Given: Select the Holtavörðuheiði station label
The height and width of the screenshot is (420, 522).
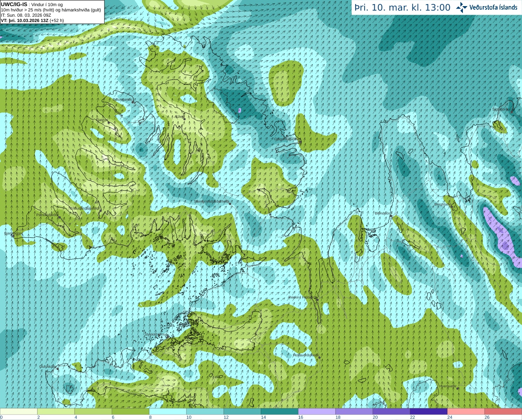Looking at the screenshot, I should point(305,355).
